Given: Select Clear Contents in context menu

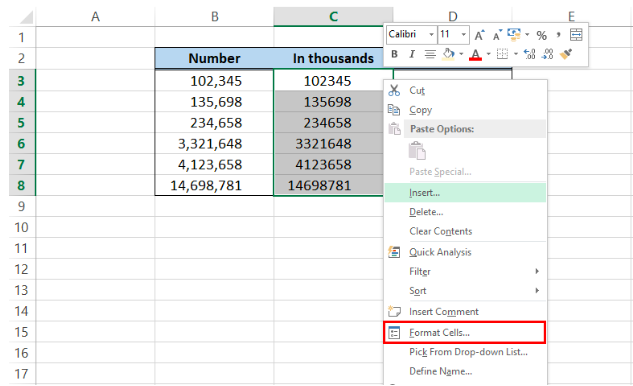Looking at the screenshot, I should point(465,231).
